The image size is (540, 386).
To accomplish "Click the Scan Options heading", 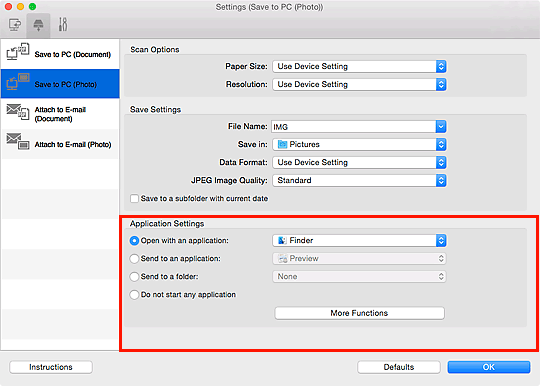I will (155, 50).
